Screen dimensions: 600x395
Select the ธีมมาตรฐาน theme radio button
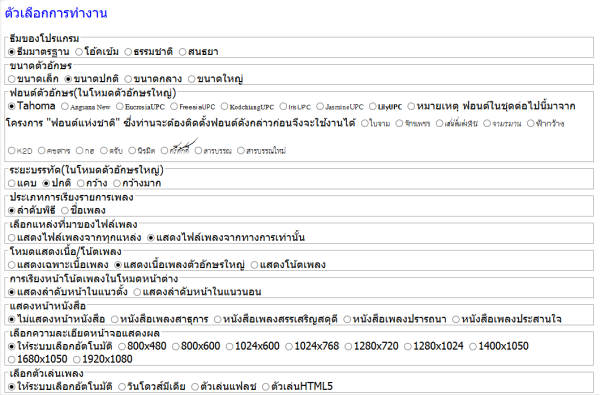(x=12, y=52)
